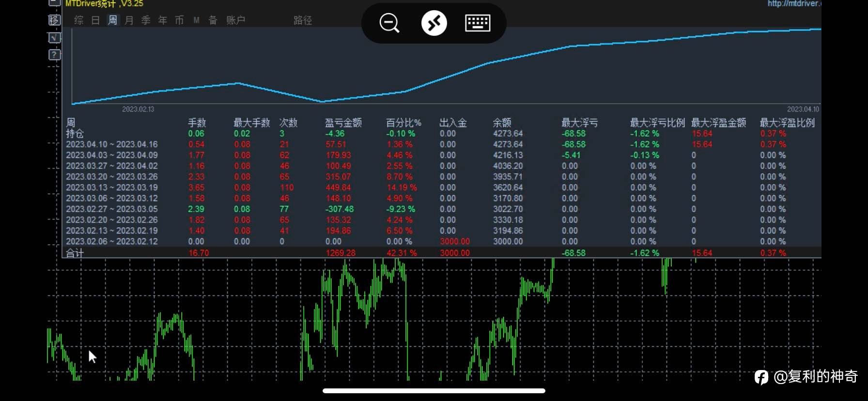Open the on-screen keyboard icon
868x401 pixels.
(478, 23)
